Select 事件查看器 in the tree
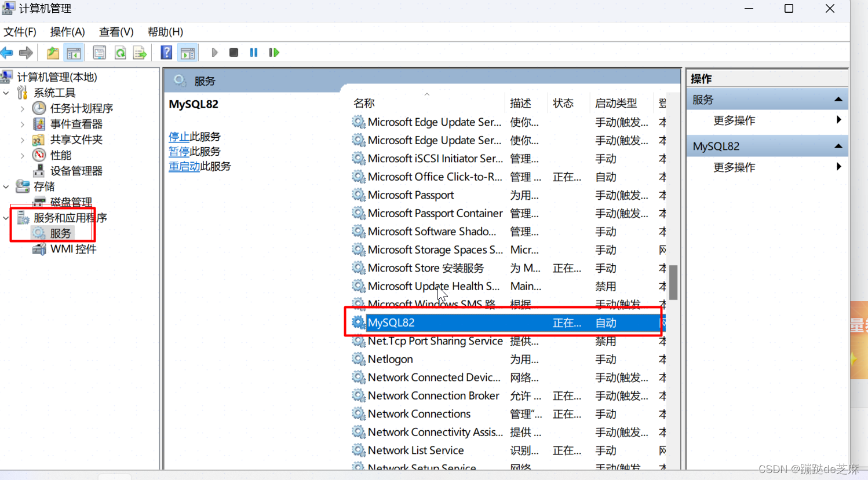 pos(76,124)
